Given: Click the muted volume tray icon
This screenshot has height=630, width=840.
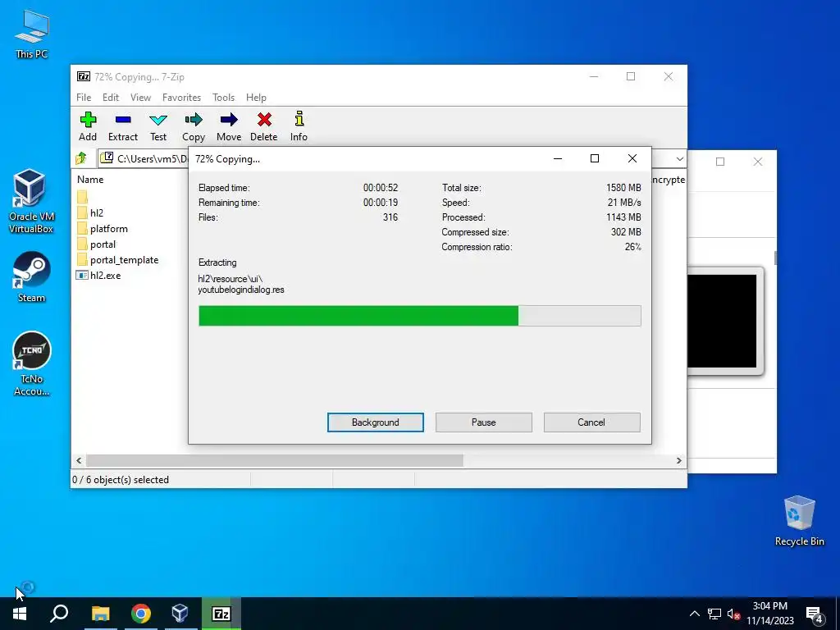Looking at the screenshot, I should pyautogui.click(x=733, y=614).
